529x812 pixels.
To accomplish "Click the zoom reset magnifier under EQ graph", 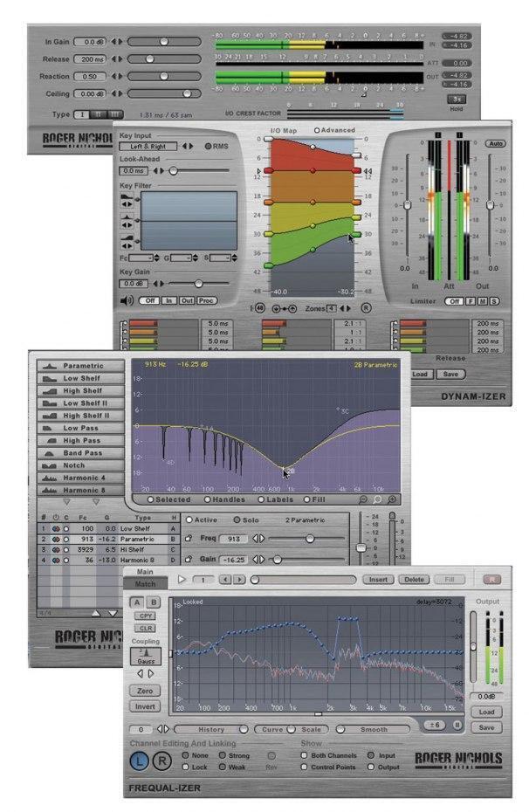I will pyautogui.click(x=378, y=499).
